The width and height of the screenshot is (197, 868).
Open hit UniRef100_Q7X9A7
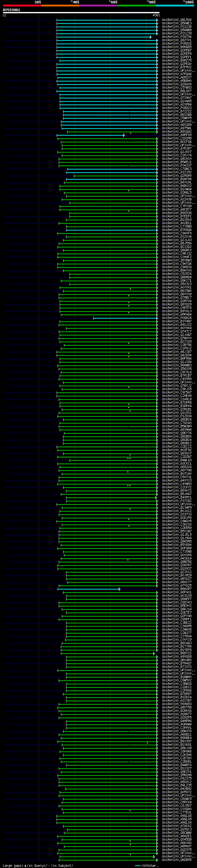click(x=176, y=98)
